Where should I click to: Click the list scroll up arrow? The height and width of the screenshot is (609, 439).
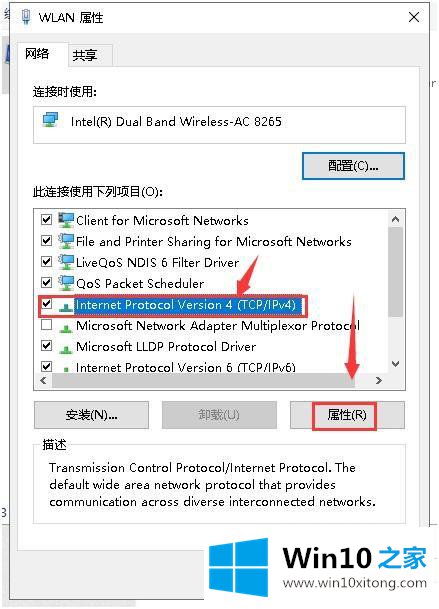point(395,219)
